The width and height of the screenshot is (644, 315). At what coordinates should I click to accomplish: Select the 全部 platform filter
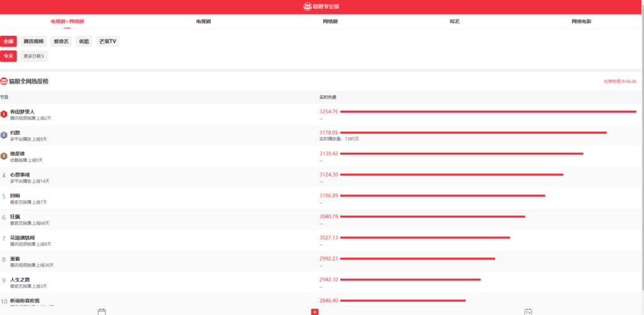pos(8,41)
